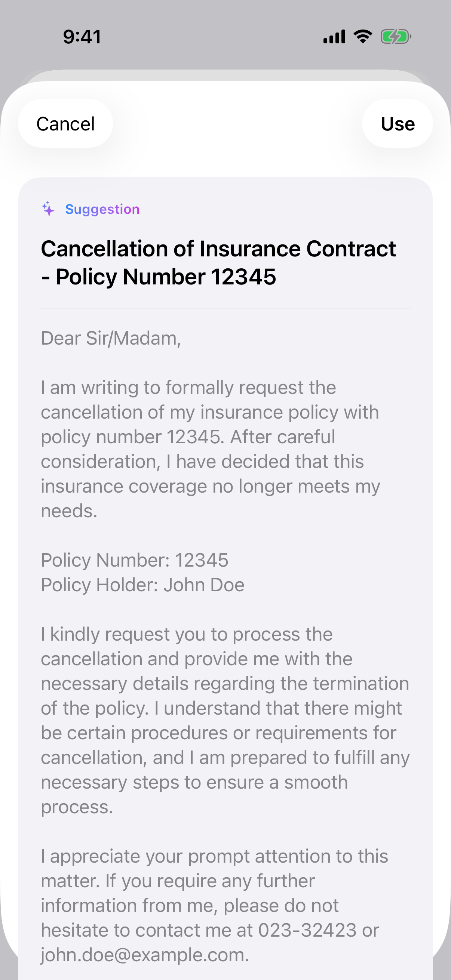Click the Wi-Fi status icon
Image resolution: width=451 pixels, height=980 pixels.
363,37
